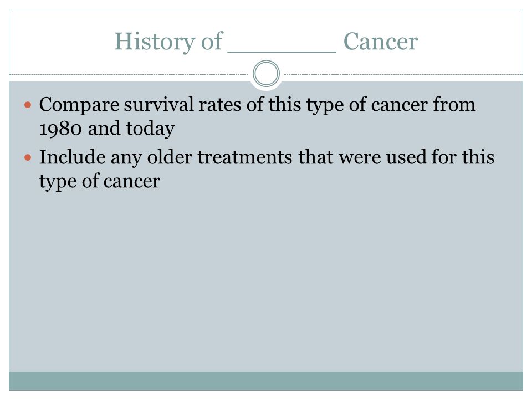Screen dimensions: 532x399
Task: Click the phrase older treatments
Action: (x=219, y=157)
